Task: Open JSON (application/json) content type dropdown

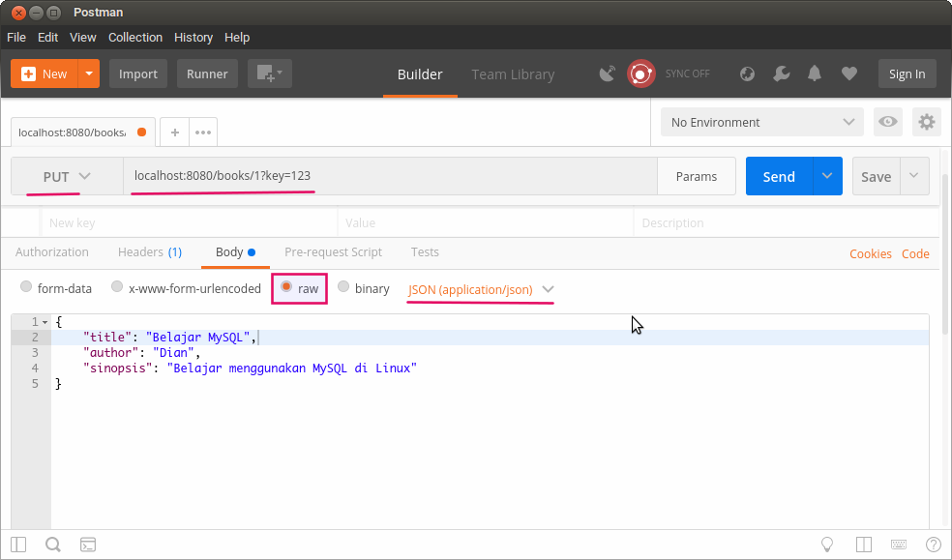Action: 481,289
